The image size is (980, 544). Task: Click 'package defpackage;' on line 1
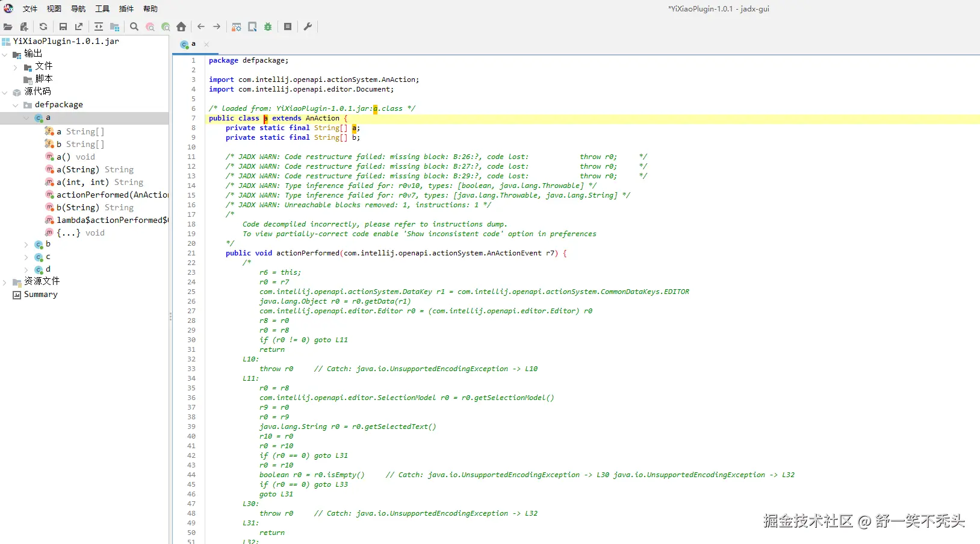click(x=249, y=60)
